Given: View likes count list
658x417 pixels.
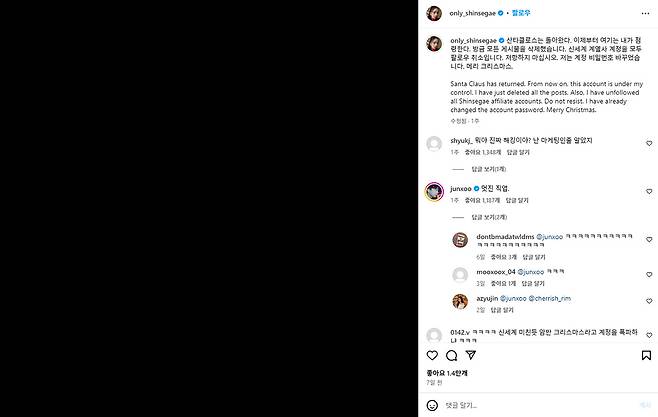Looking at the screenshot, I should pyautogui.click(x=446, y=373).
